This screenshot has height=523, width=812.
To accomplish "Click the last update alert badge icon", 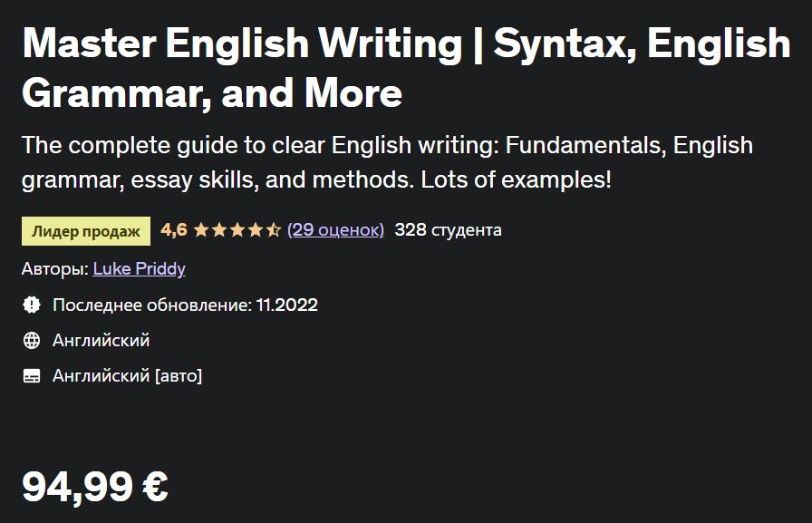I will [x=32, y=305].
